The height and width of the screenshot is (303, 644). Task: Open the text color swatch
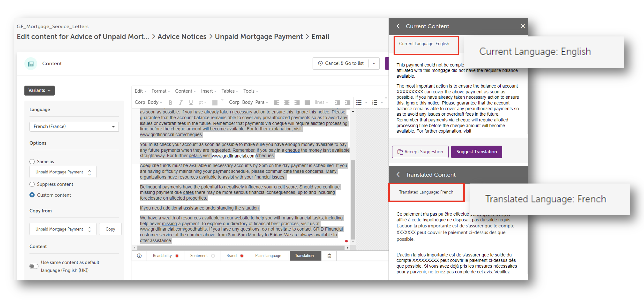(215, 102)
